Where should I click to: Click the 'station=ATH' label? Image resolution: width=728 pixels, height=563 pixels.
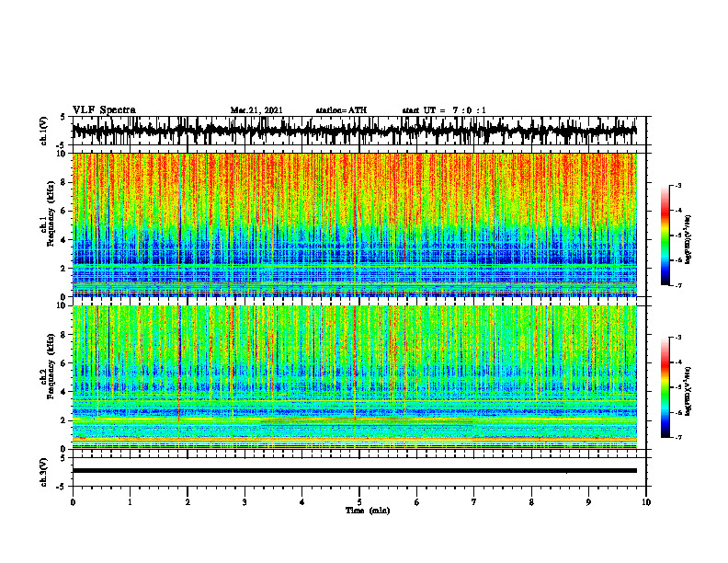point(341,110)
